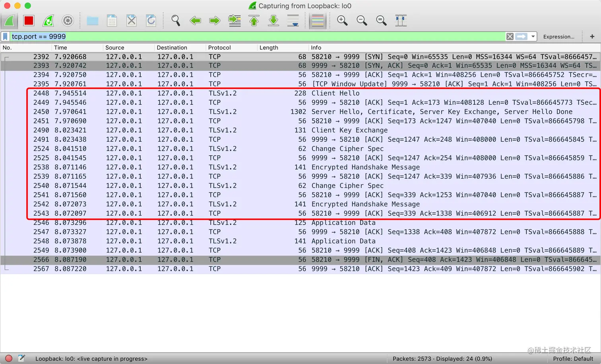Go to a specified packet
This screenshot has width=601, height=364.
point(235,21)
